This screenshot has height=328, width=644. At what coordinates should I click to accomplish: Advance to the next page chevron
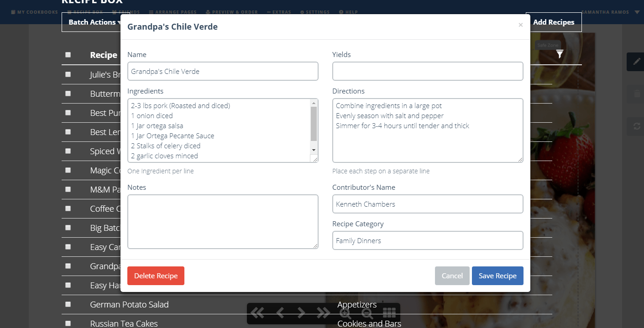[x=301, y=313]
